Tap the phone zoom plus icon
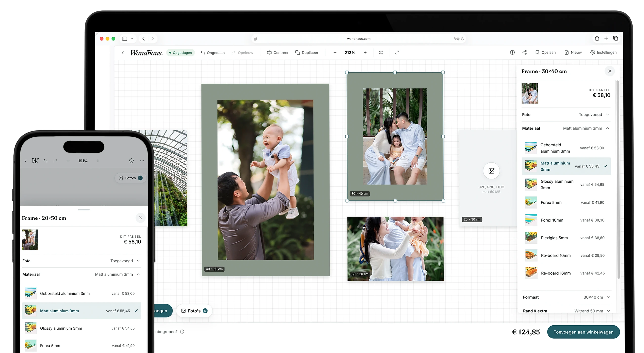 click(x=98, y=161)
